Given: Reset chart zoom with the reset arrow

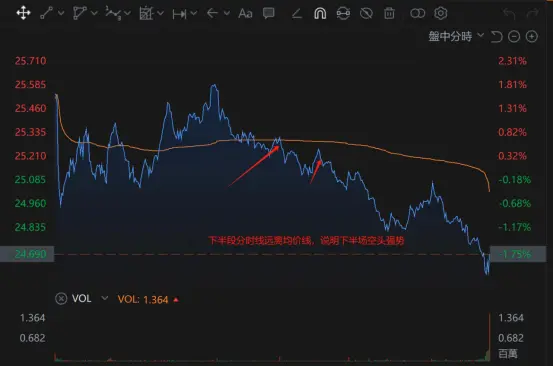Looking at the screenshot, I should pyautogui.click(x=496, y=36).
